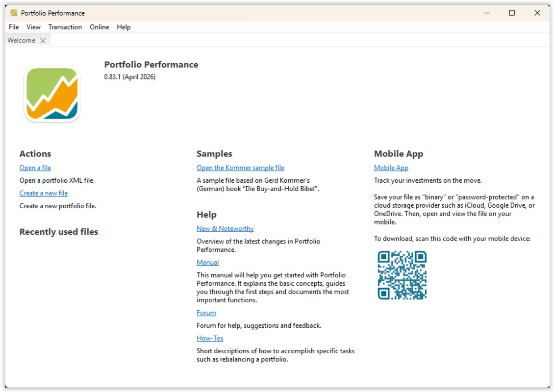This screenshot has width=554, height=392.
Task: Open the Help menu
Action: coord(124,27)
